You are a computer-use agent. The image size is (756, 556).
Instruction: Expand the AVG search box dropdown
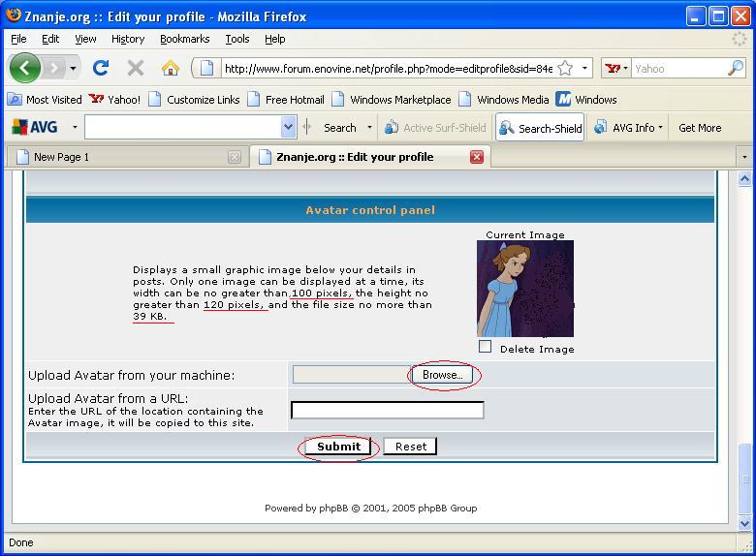tap(288, 128)
